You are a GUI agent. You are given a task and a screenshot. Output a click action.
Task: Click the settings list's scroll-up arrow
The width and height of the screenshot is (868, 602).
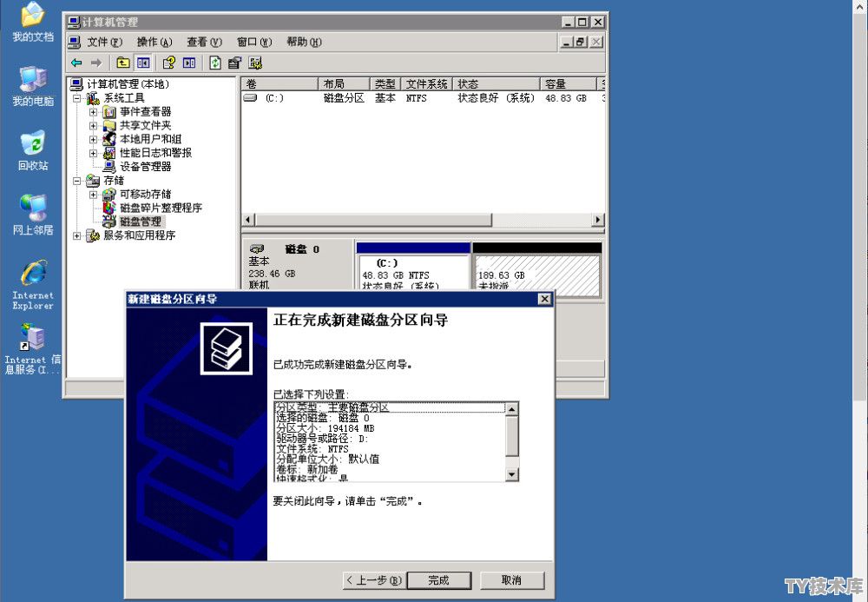(512, 409)
